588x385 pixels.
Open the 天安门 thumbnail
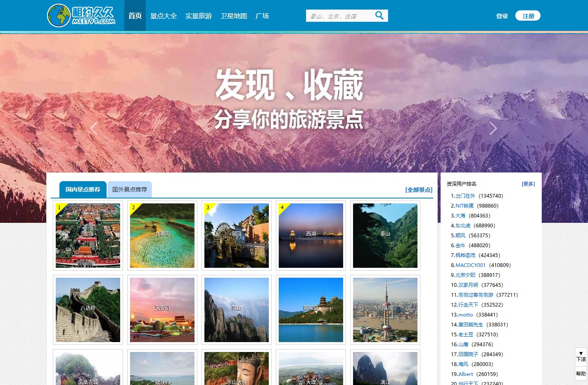[x=162, y=310]
